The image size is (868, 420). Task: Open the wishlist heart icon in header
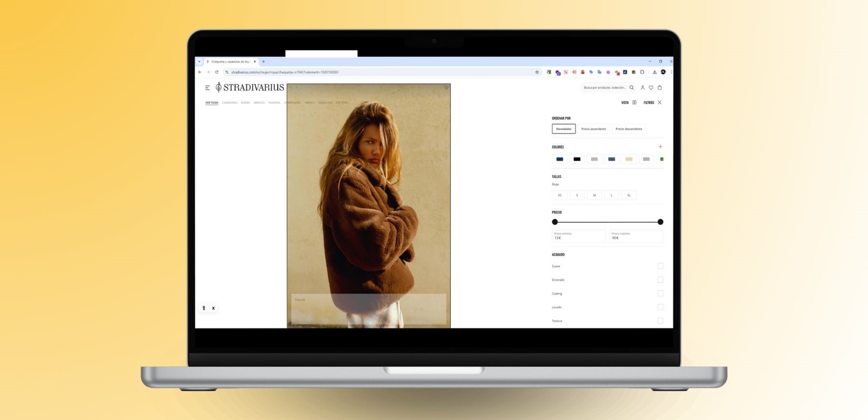pos(651,88)
